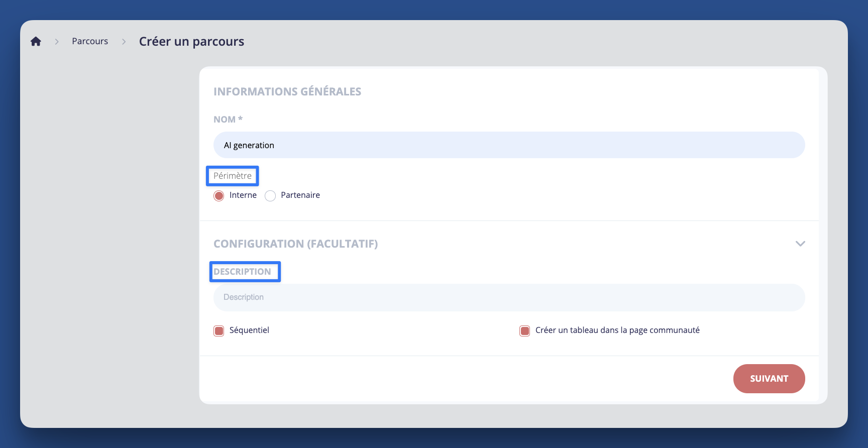The image size is (868, 448).
Task: Select the Partenaire radio button
Action: tap(270, 195)
